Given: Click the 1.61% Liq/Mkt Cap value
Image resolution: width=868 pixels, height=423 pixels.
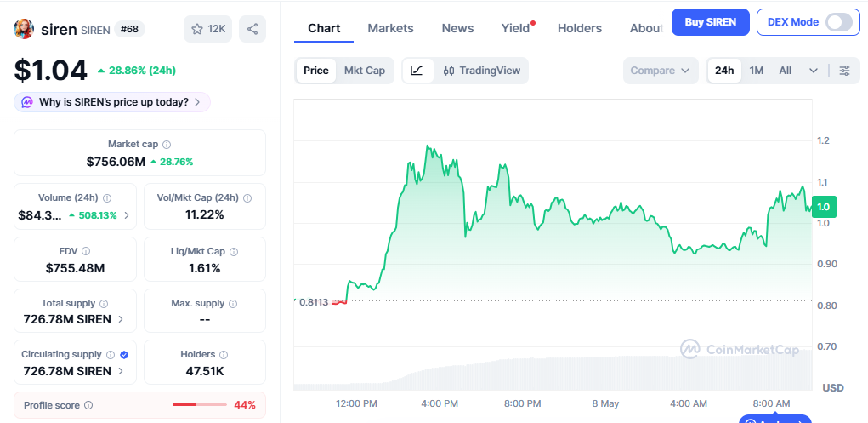Looking at the screenshot, I should tap(204, 268).
